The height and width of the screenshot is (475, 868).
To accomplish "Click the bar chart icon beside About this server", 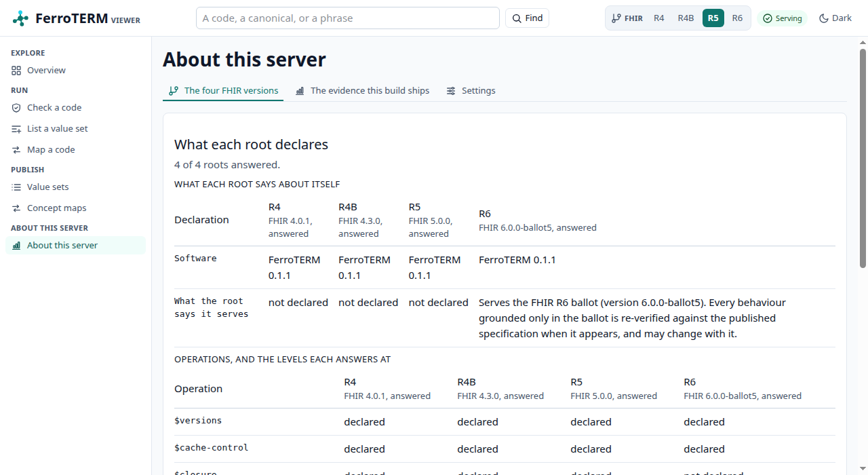I will pos(16,246).
